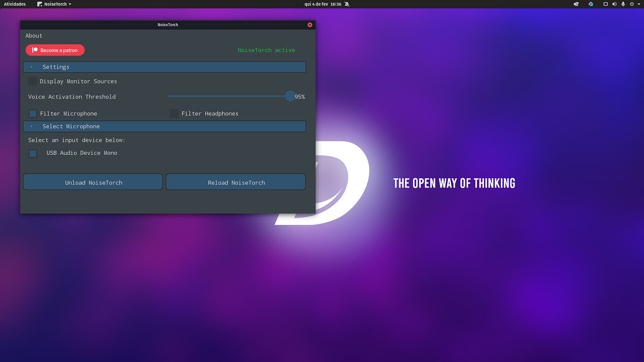This screenshot has width=644, height=362.
Task: Enable Display Monitor Sources checkbox
Action: 33,82
